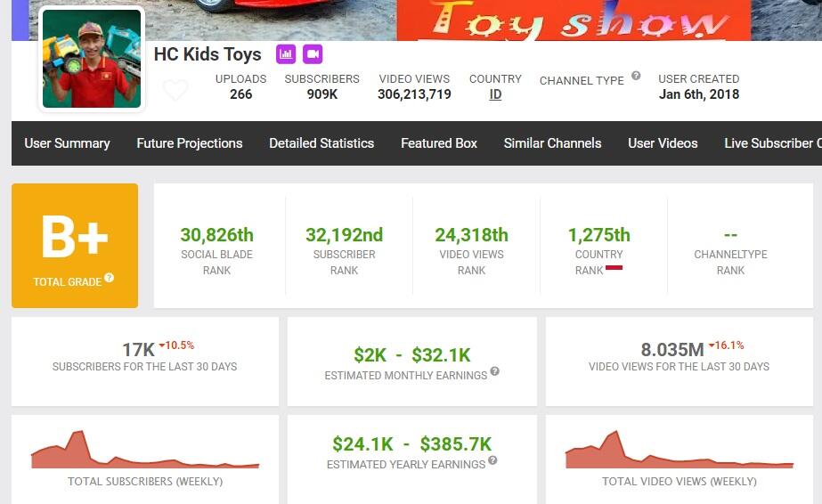
Task: Switch to the Future Projections tab
Action: (x=190, y=143)
